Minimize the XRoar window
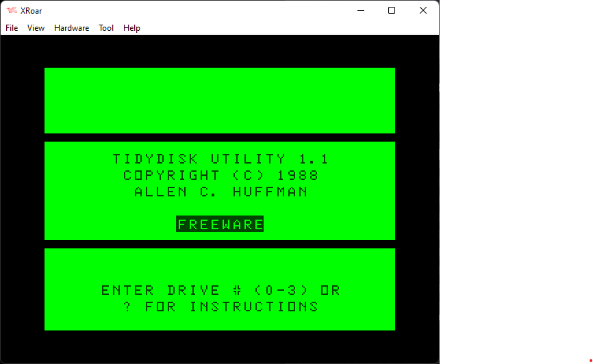The width and height of the screenshot is (593, 364). click(361, 10)
